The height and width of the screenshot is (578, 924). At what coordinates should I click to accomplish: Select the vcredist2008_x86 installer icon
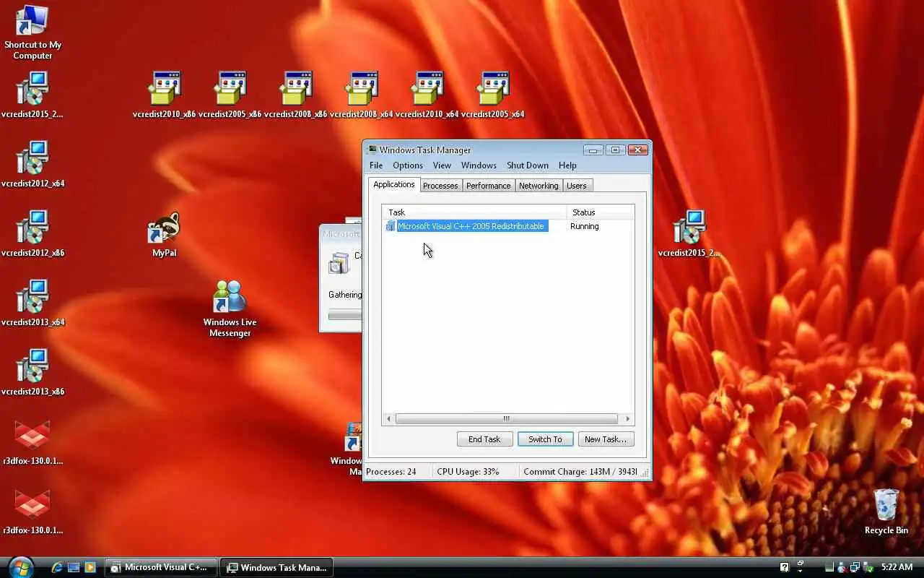(x=295, y=95)
